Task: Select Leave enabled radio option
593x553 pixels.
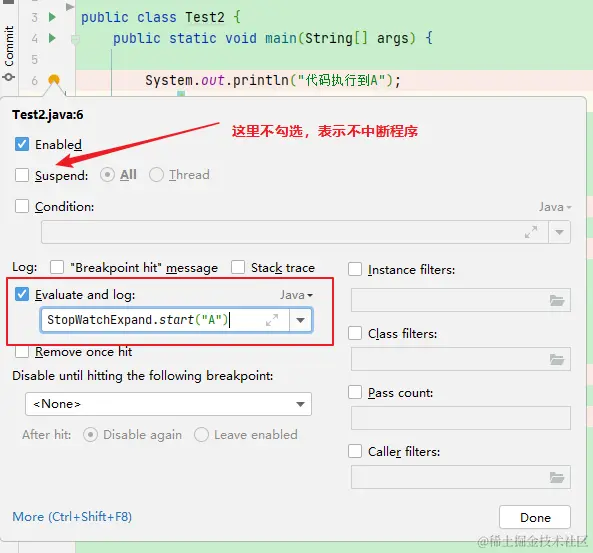Action: pos(201,435)
